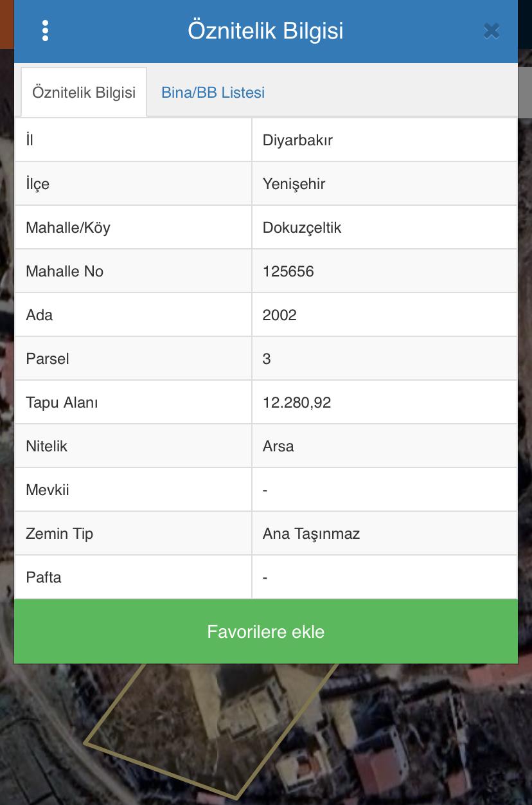Click the Zemin Tip row label
Screen dimensions: 532x805
tap(59, 534)
